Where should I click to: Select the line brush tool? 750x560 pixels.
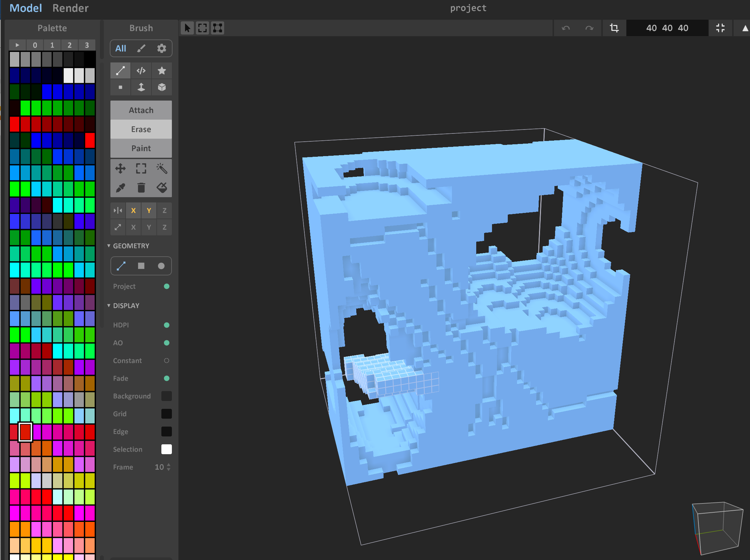pos(120,71)
